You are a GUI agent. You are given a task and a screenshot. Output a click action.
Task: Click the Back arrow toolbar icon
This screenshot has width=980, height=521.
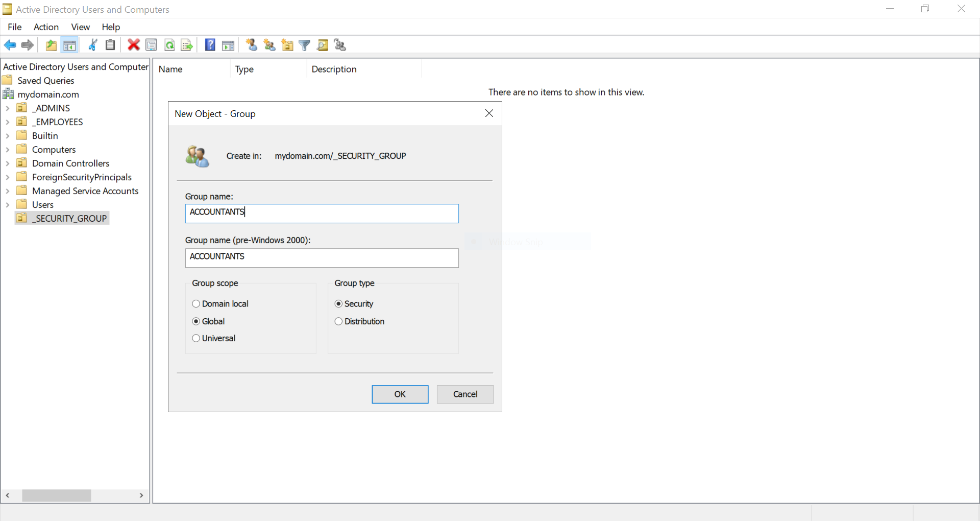coord(10,45)
